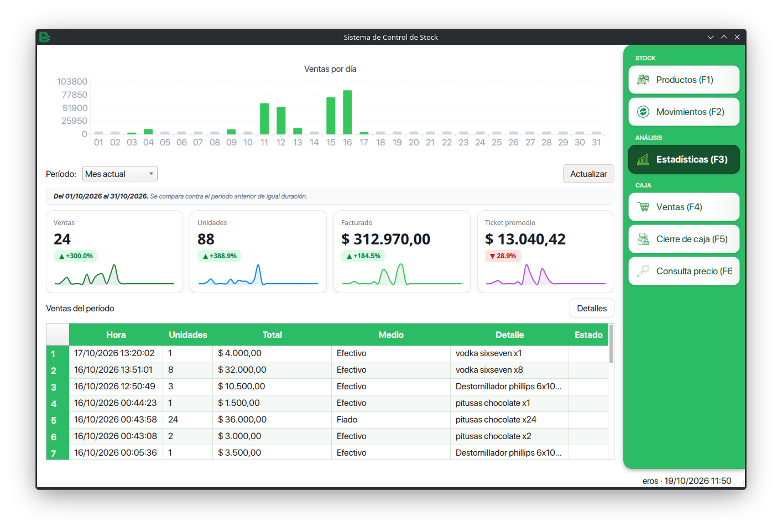Screen dimensions: 782x532
Task: Sort by the Unidades column header
Action: pos(188,335)
